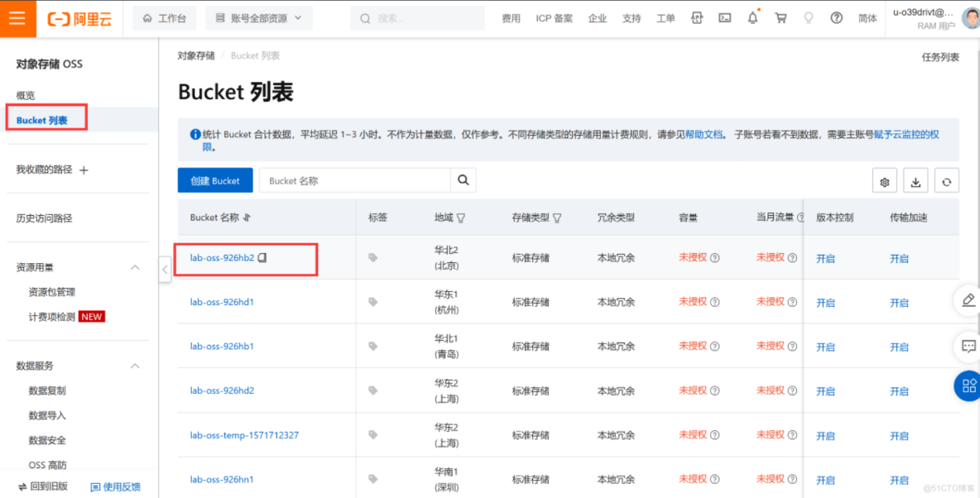Click the help question mark icon
980x498 pixels.
tap(837, 18)
